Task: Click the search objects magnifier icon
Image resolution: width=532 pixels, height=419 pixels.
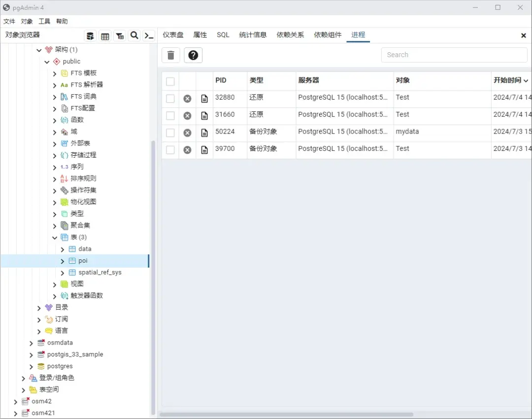Action: point(134,36)
